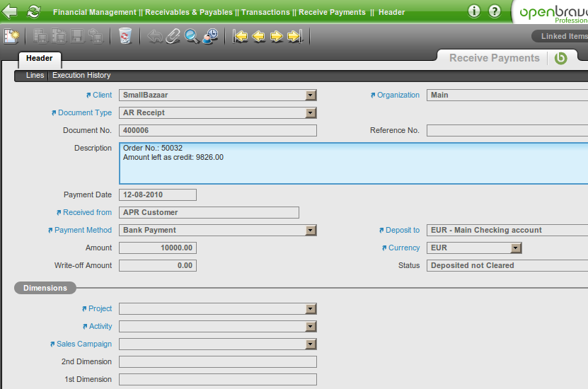Open attachments with the paperclip icon
The image size is (588, 389).
coord(173,37)
